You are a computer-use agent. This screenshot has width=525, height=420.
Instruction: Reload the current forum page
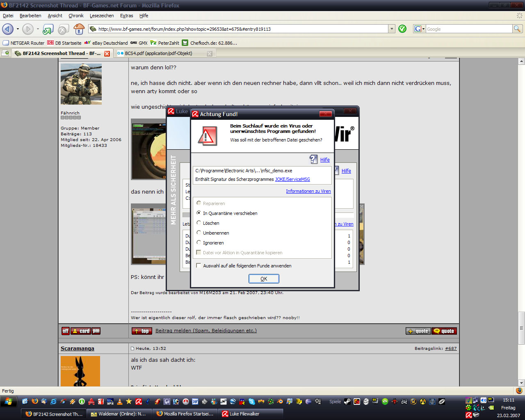(48, 29)
